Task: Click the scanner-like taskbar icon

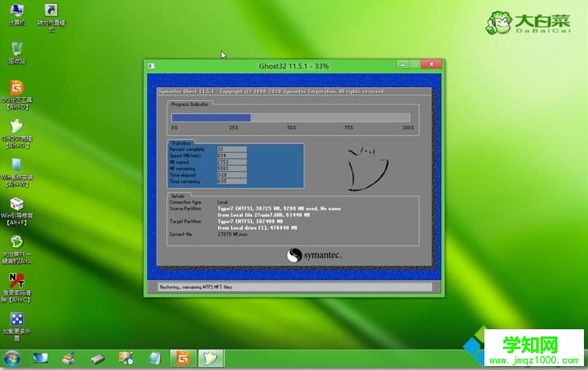Action: 69,359
